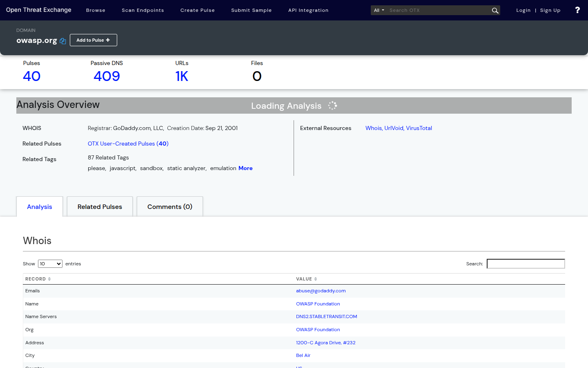Click DNS2.STABLETRANSIT.COM name server value

pos(327,316)
